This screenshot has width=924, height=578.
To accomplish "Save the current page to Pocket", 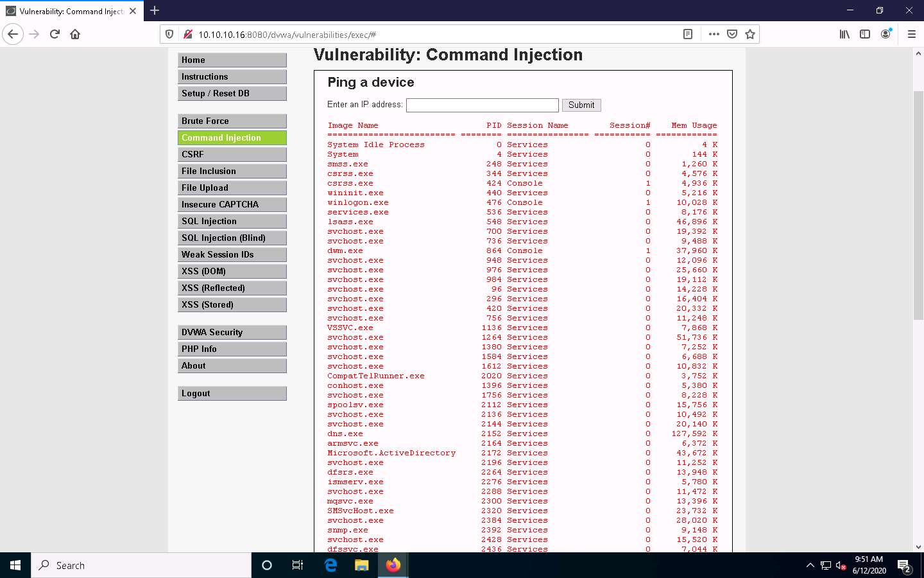I will 732,33.
